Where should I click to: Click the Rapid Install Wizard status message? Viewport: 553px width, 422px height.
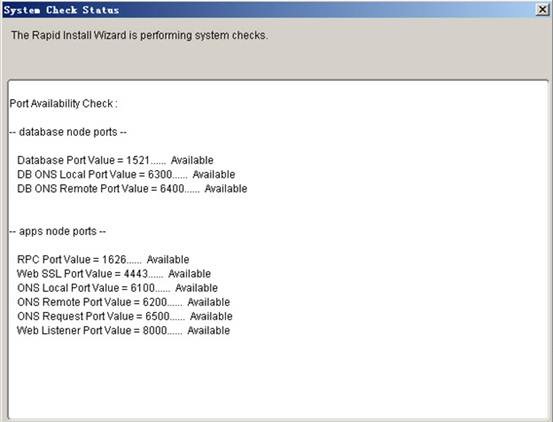[139, 35]
